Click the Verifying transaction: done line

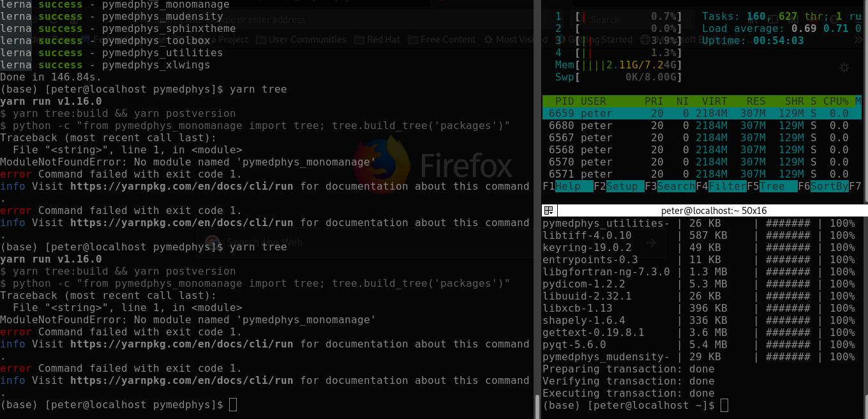(629, 381)
